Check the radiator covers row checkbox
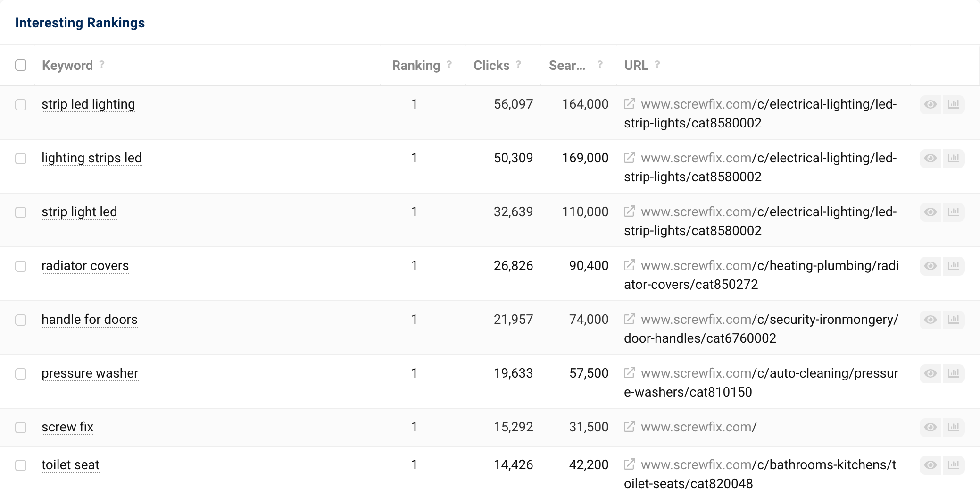Screen dimensions: 980x498 tap(21, 266)
